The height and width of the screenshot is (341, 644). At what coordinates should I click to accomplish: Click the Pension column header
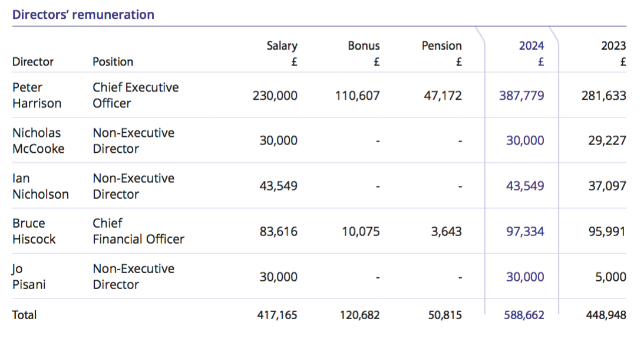[441, 46]
